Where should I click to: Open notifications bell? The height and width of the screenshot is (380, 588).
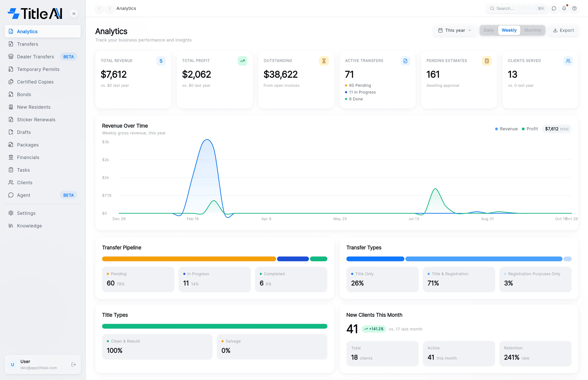click(x=564, y=8)
